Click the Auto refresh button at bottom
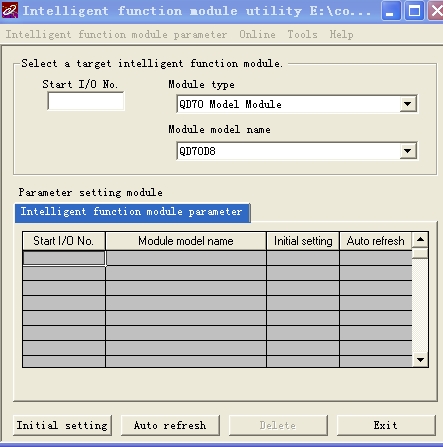 [170, 425]
